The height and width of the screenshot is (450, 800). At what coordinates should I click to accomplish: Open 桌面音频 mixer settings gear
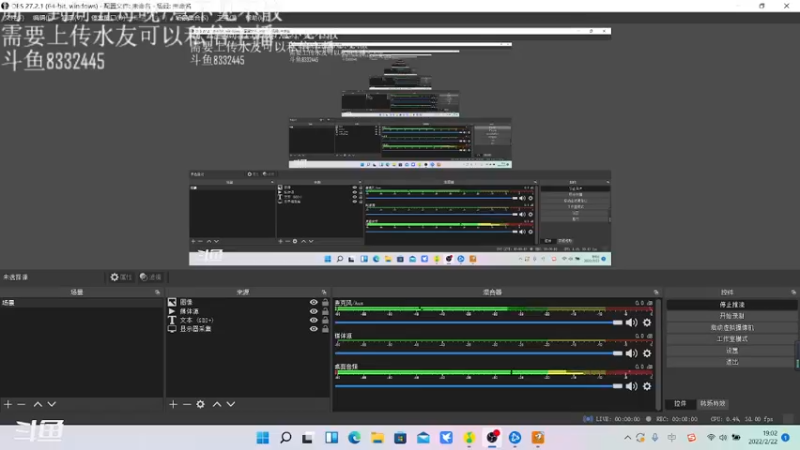point(647,386)
